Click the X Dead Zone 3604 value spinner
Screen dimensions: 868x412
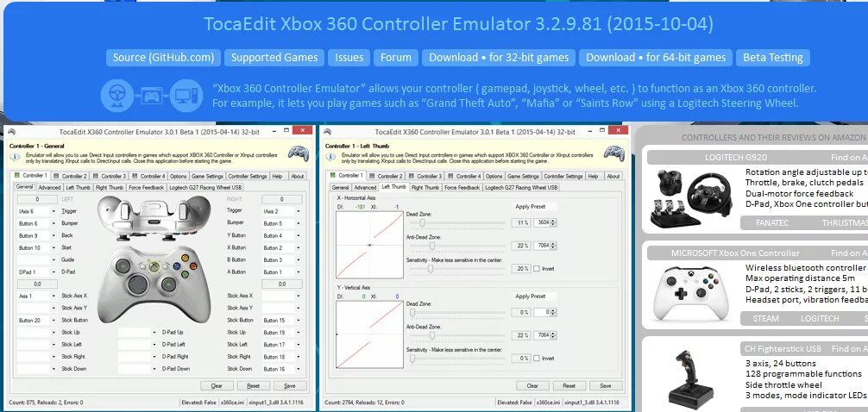click(544, 222)
